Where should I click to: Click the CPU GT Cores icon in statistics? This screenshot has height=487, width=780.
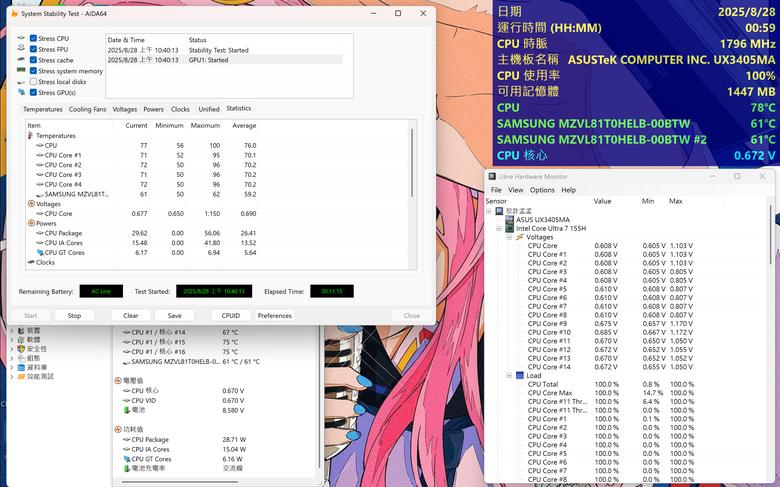(40, 253)
